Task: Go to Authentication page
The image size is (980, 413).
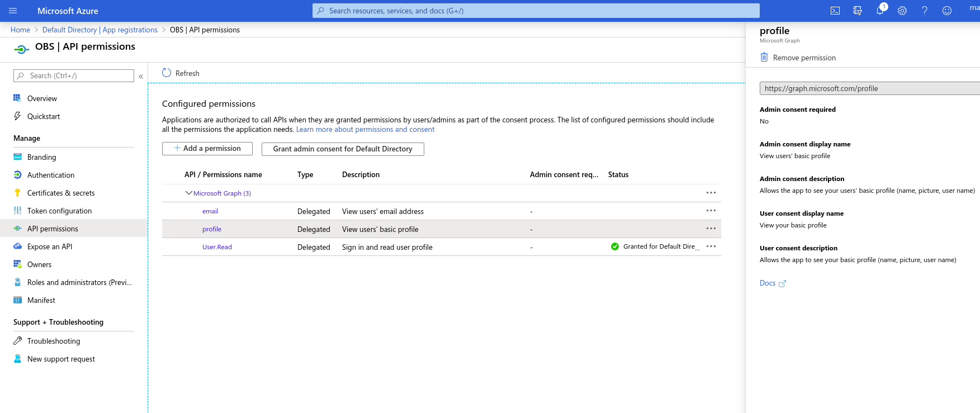Action: point(51,175)
